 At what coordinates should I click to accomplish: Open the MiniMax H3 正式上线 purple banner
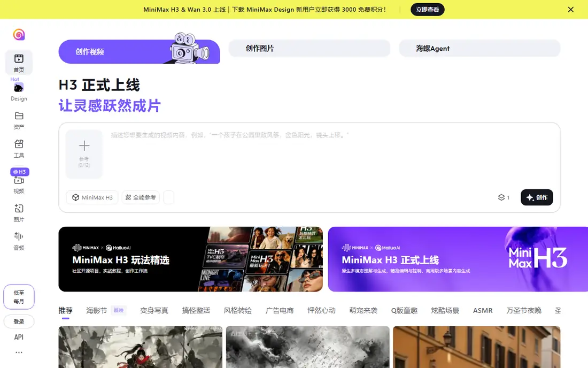458,259
